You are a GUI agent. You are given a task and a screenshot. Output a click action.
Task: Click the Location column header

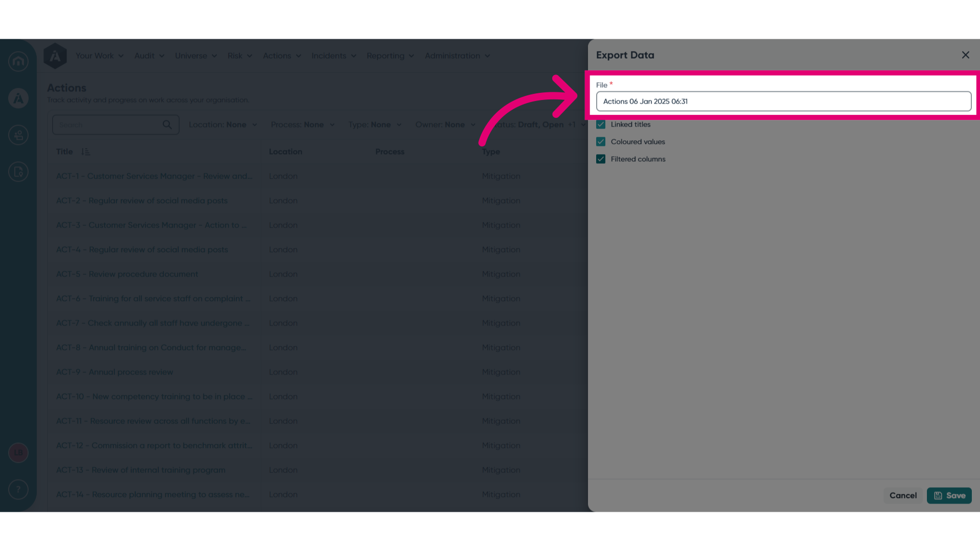[x=285, y=152]
